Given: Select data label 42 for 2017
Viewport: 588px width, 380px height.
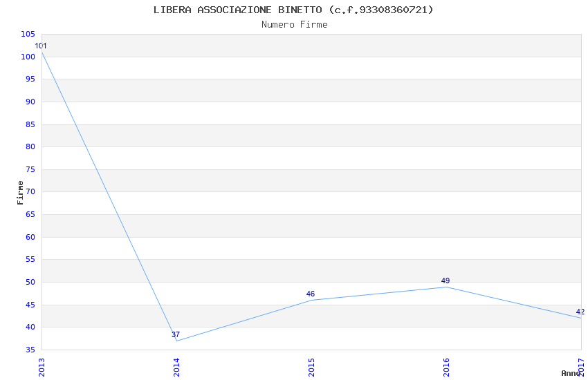Looking at the screenshot, I should point(580,312).
